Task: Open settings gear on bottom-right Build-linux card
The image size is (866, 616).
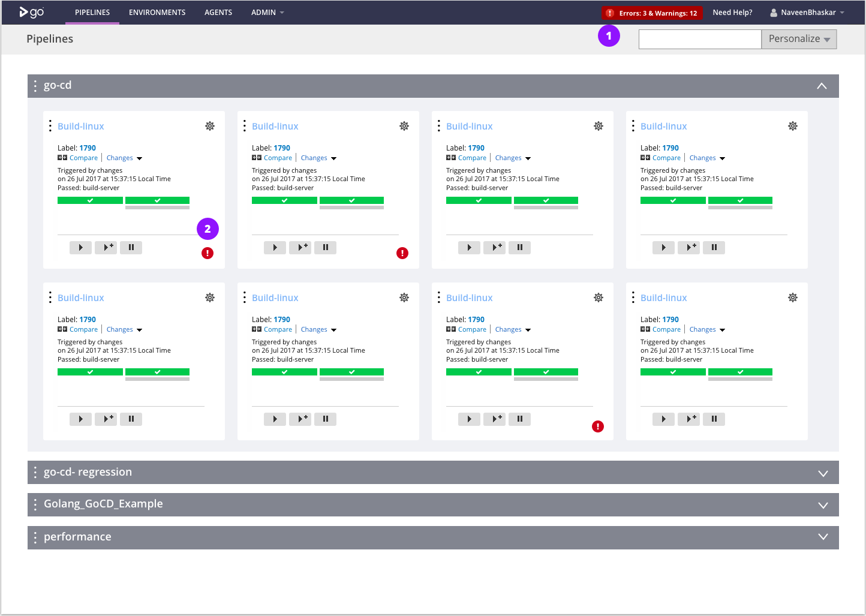Action: click(792, 297)
